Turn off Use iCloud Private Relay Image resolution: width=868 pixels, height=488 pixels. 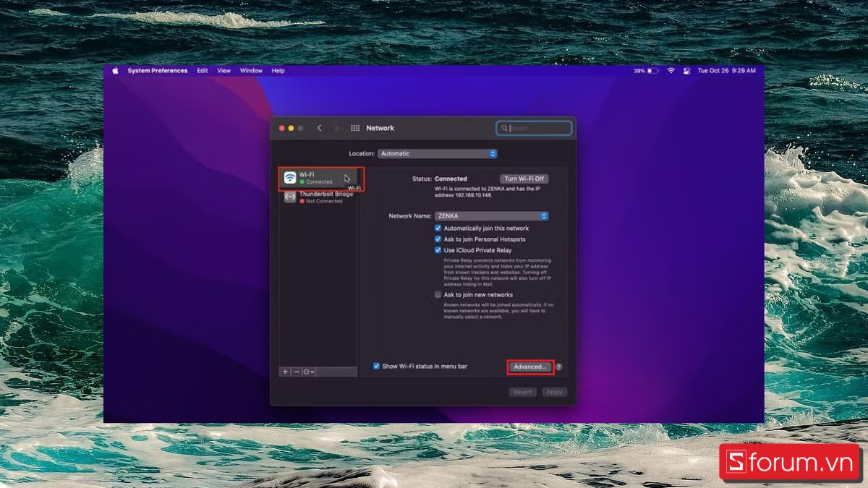pos(438,249)
